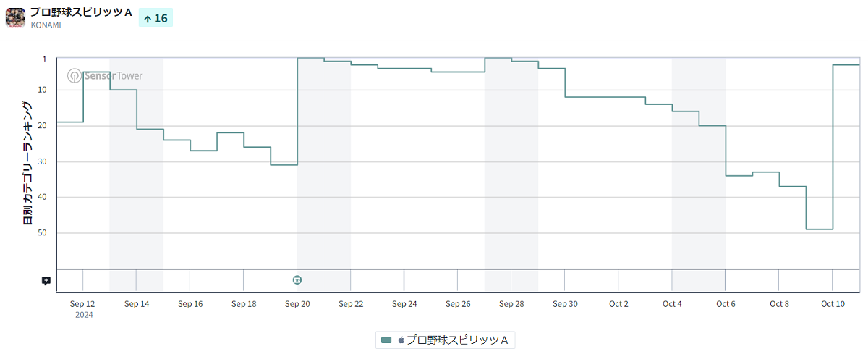
Task: Open the event marker icon at Sep 20
Action: point(297,280)
